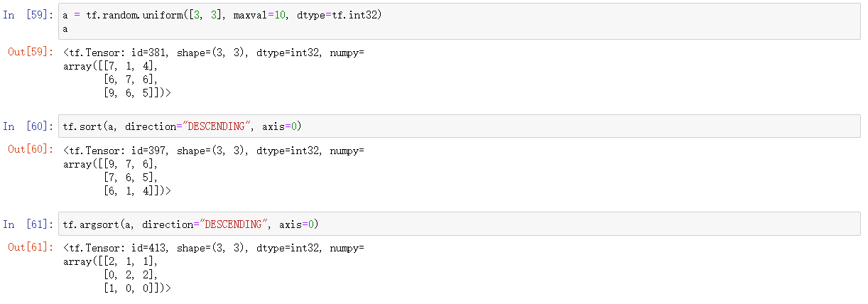This screenshot has width=868, height=304.
Task: Click the 'Out[61]:' output prompt
Action: (x=31, y=247)
